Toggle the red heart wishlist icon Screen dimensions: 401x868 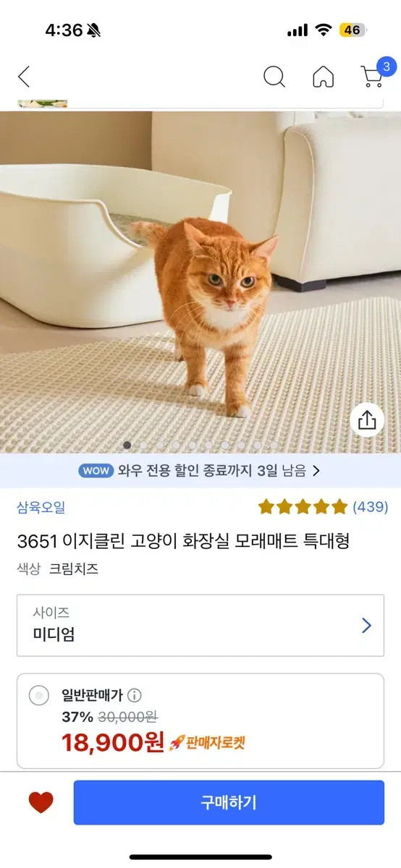(41, 802)
